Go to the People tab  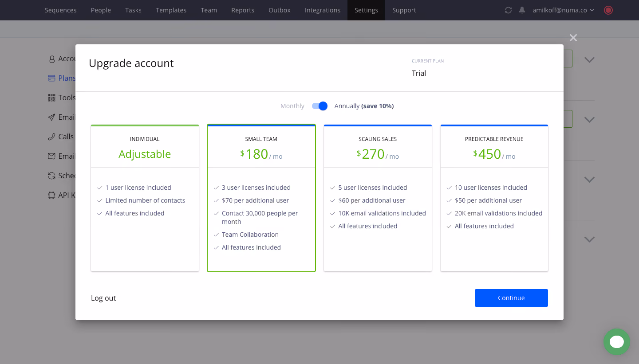[101, 10]
